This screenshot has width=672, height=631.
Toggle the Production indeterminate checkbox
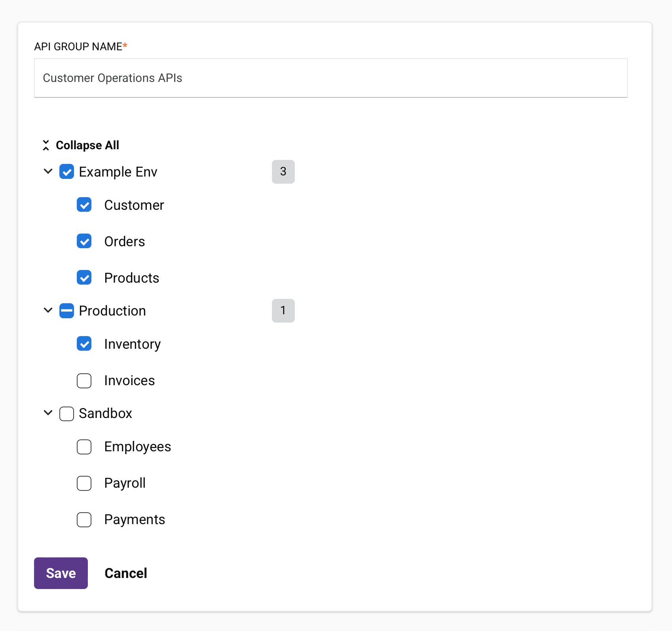(66, 311)
